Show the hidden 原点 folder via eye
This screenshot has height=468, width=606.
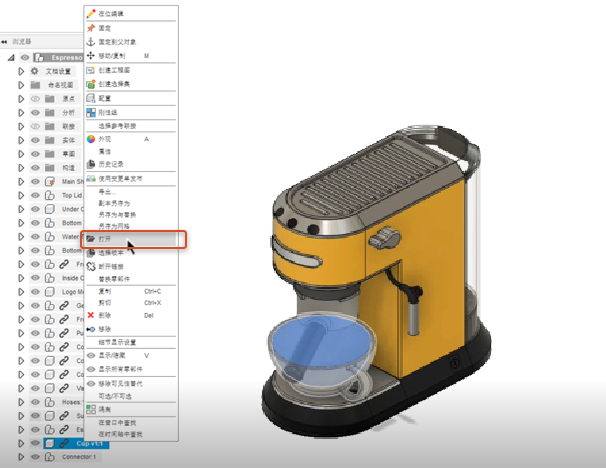[x=35, y=99]
